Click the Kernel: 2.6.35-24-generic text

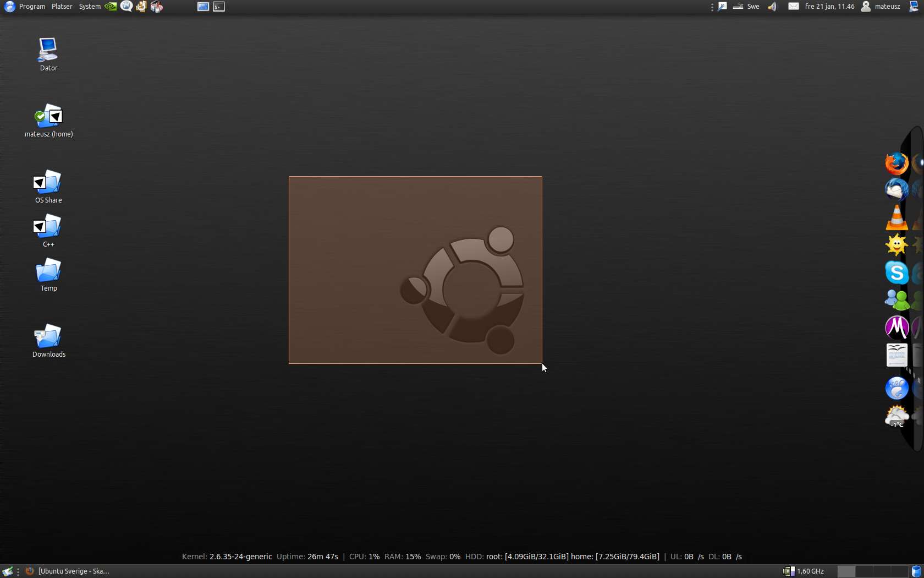227,557
